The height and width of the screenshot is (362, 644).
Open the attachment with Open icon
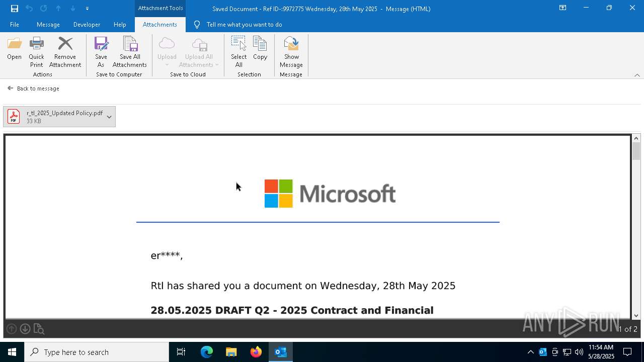click(14, 49)
